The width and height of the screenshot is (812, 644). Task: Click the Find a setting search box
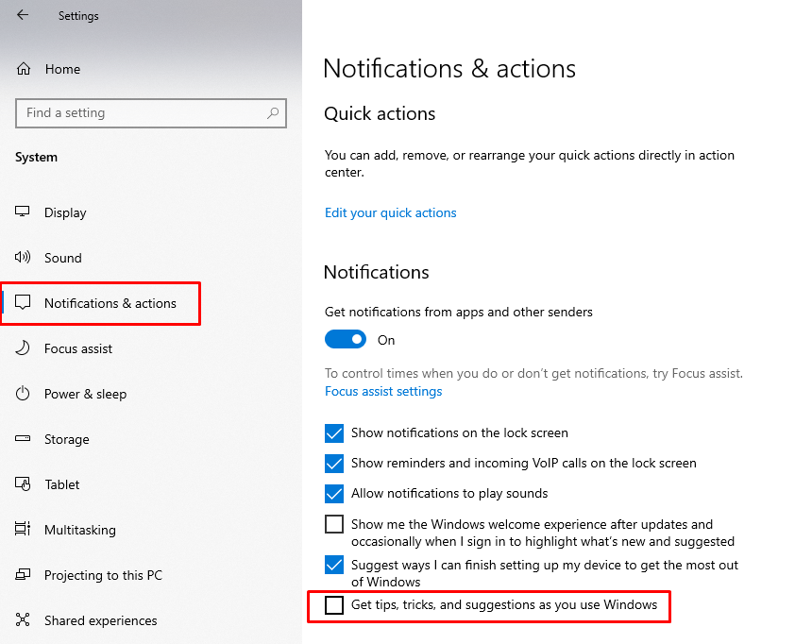click(x=142, y=113)
